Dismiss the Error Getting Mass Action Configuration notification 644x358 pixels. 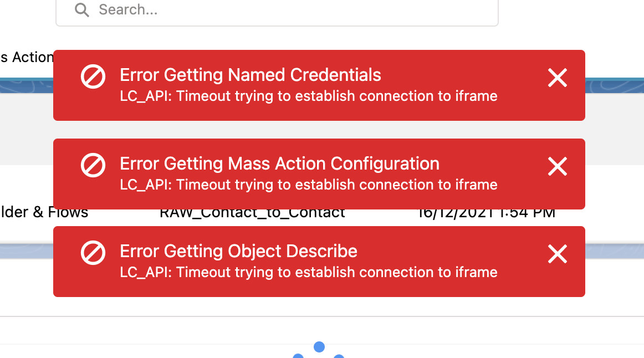pos(557,166)
